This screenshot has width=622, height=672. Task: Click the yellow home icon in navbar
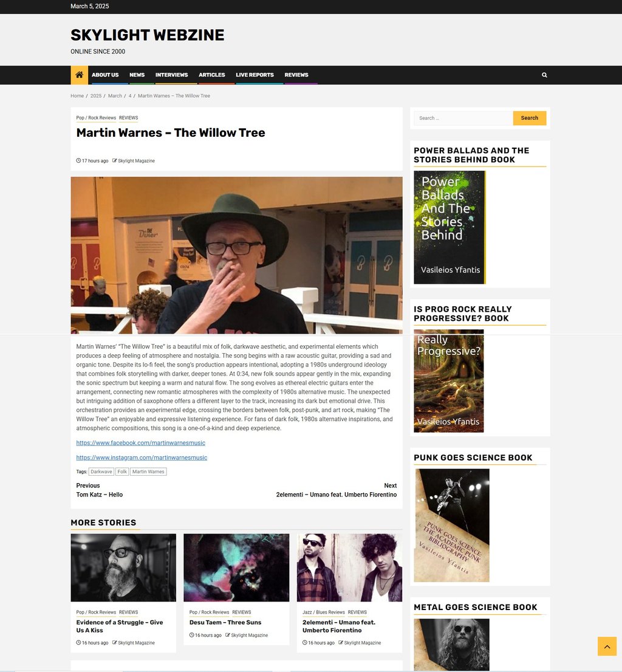pyautogui.click(x=79, y=75)
